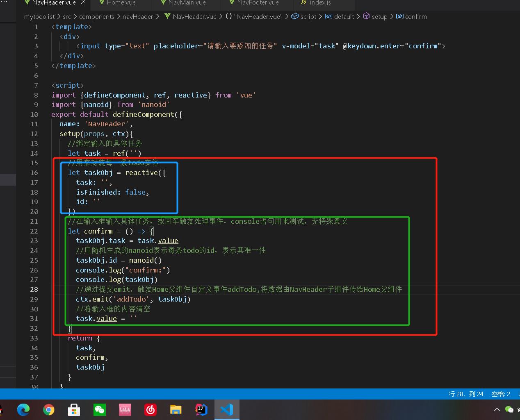520x420 pixels.
Task: Expand the 'components' breadcrumb folder
Action: 96,17
